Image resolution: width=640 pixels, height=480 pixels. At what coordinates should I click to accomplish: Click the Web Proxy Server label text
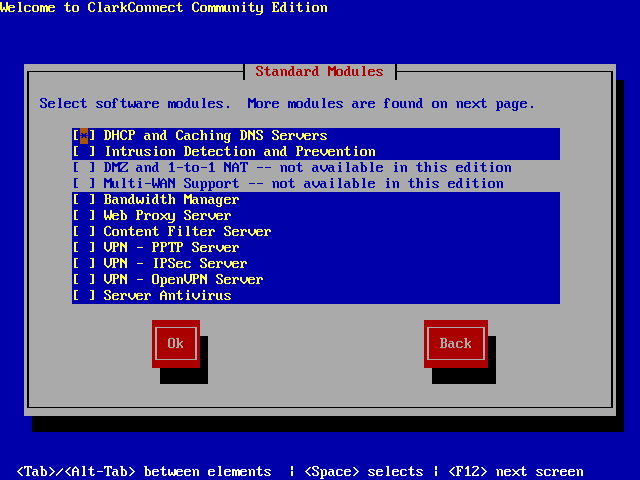(x=167, y=216)
